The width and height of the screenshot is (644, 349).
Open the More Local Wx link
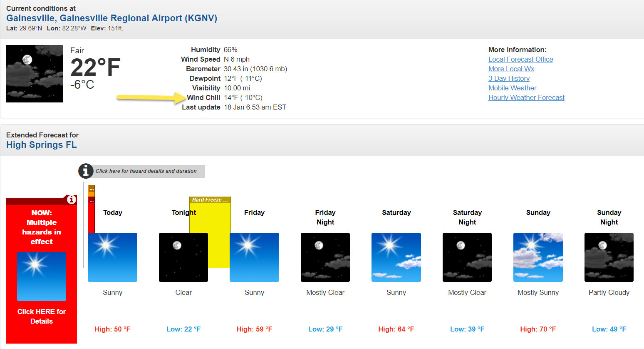pos(511,69)
